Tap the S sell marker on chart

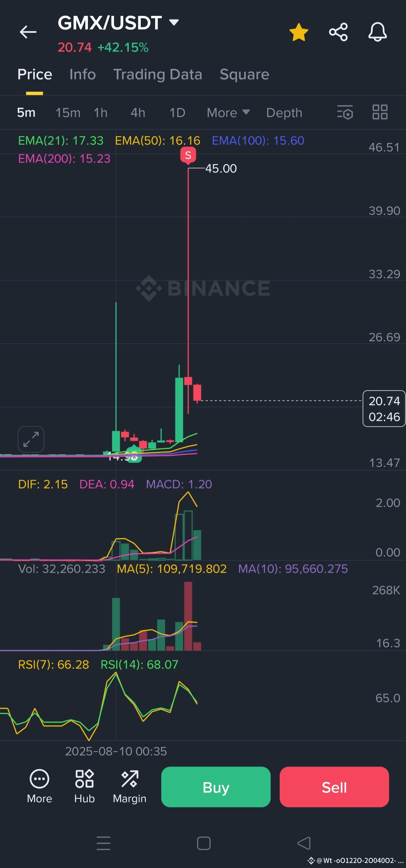188,156
